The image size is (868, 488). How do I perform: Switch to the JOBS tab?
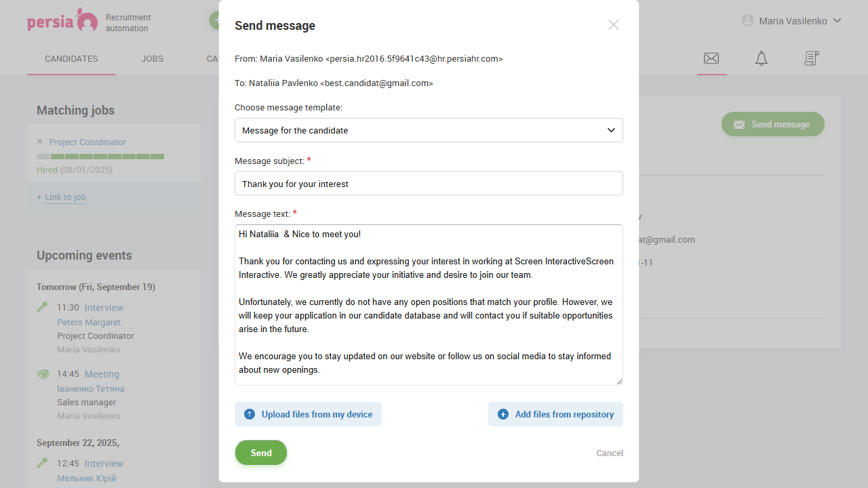(152, 58)
